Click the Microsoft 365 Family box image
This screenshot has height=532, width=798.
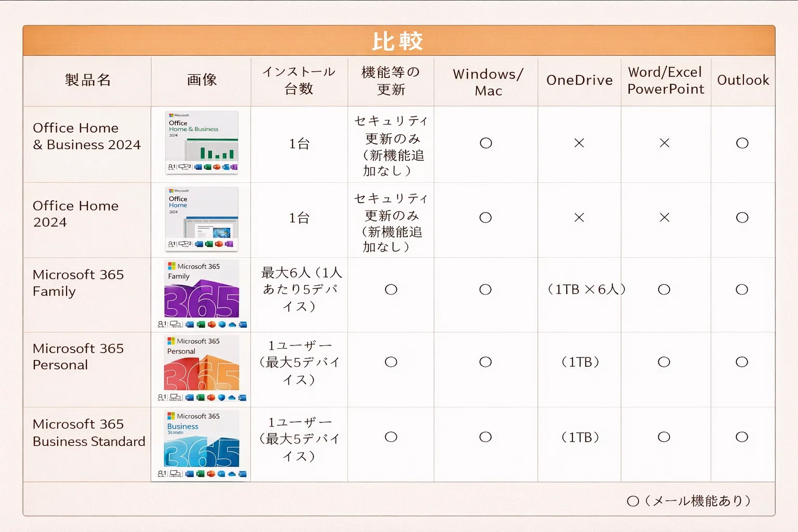(202, 294)
